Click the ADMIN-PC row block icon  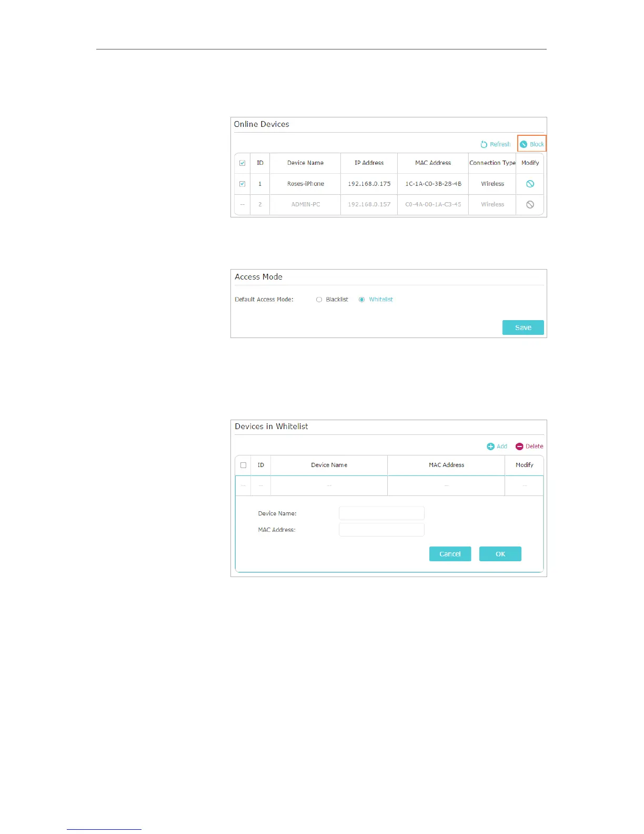tap(530, 204)
